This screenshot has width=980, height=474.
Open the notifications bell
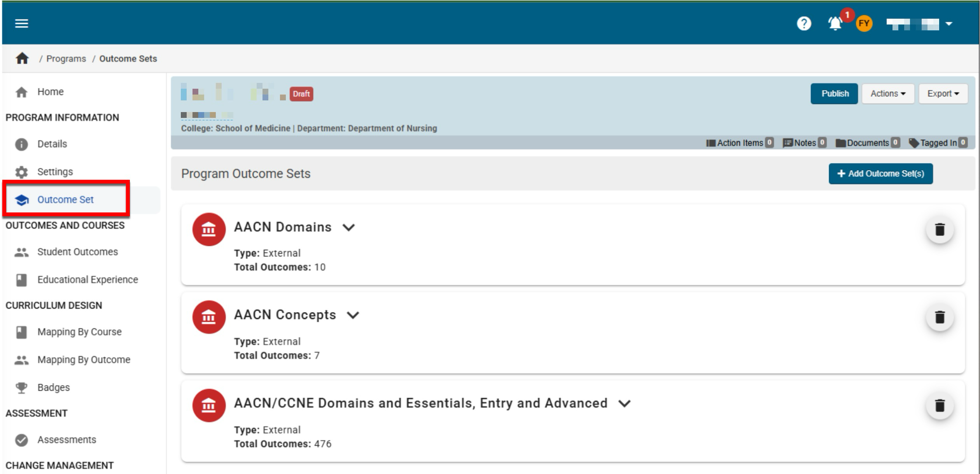[x=835, y=23]
